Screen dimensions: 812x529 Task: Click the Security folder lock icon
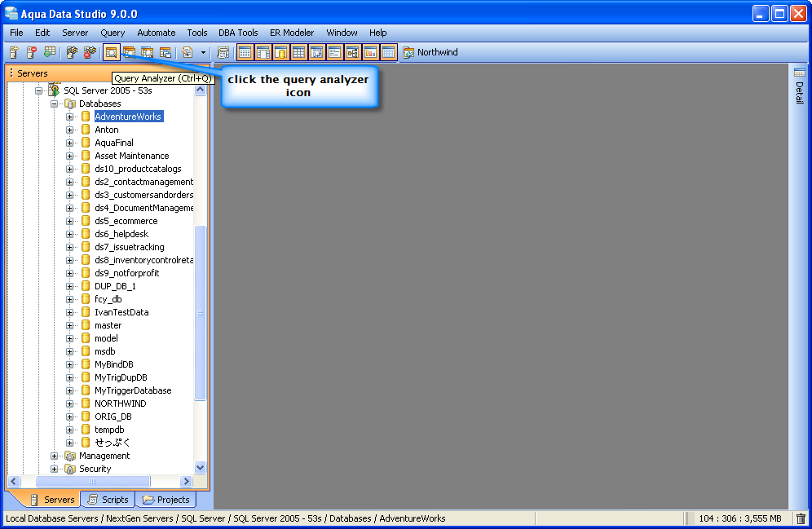[70, 469]
